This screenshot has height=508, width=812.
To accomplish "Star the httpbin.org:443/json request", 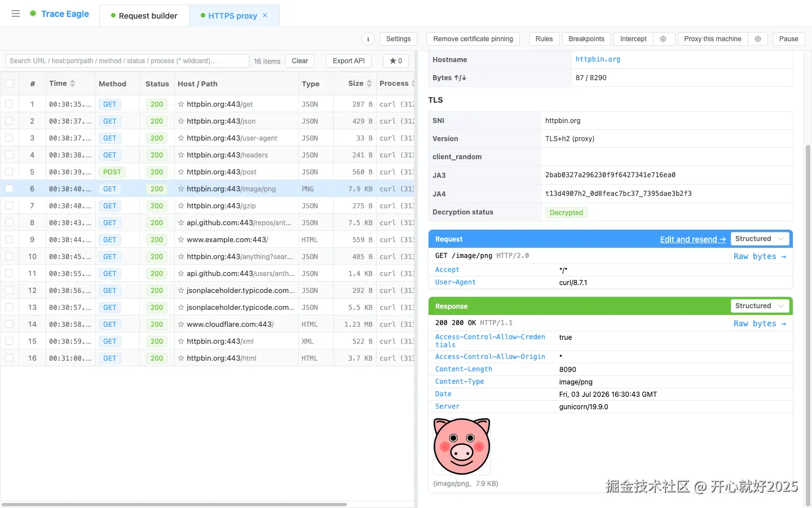I will 181,121.
